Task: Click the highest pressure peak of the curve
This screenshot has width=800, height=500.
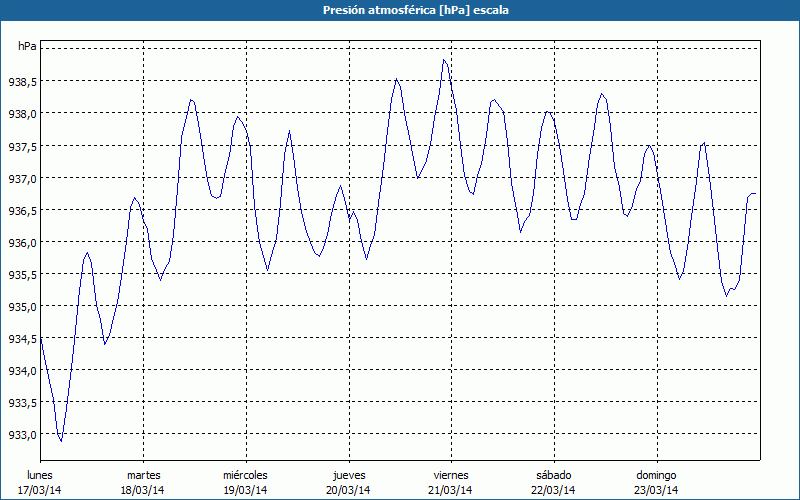Action: click(444, 60)
